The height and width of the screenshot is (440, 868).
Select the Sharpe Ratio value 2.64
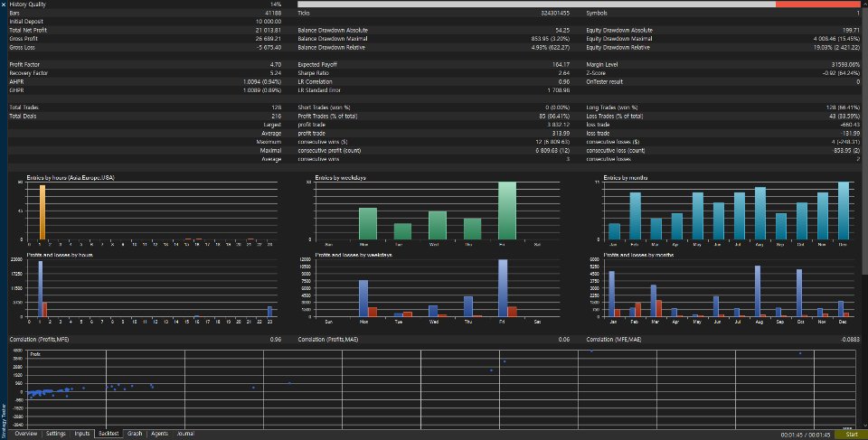(x=564, y=73)
